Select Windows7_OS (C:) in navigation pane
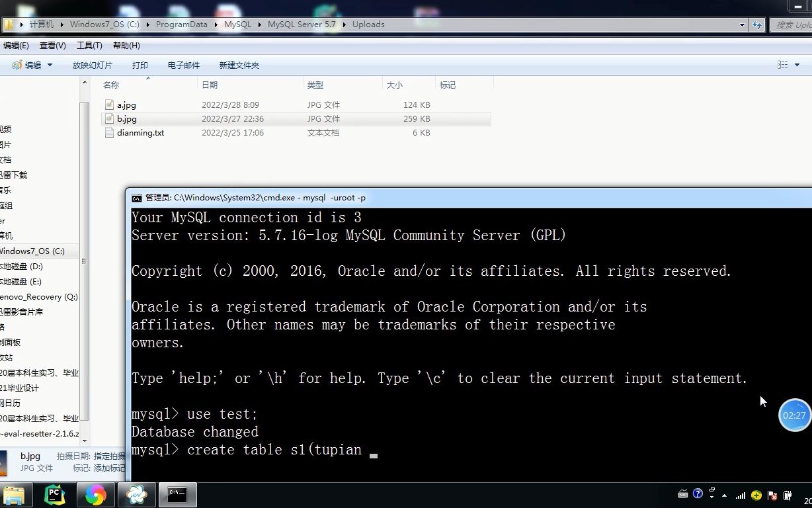Image resolution: width=812 pixels, height=508 pixels. point(32,251)
